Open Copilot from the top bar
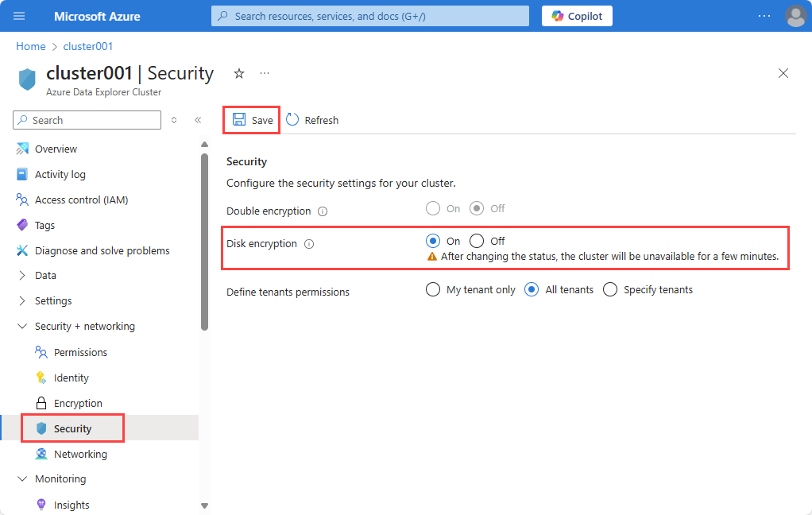Viewport: 812px width, 515px height. pyautogui.click(x=577, y=16)
